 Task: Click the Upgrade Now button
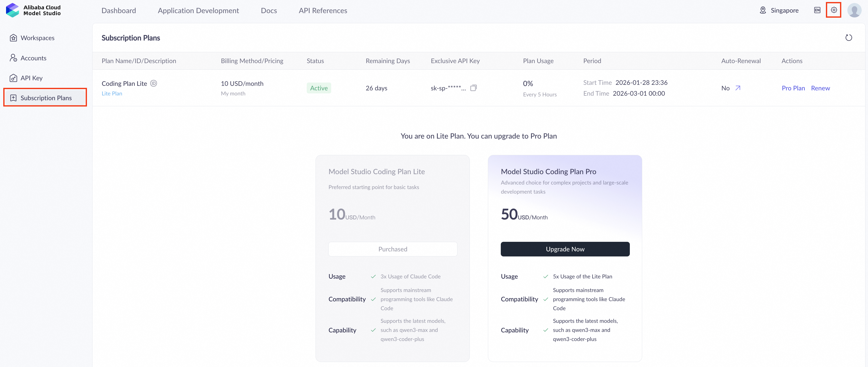click(x=565, y=249)
